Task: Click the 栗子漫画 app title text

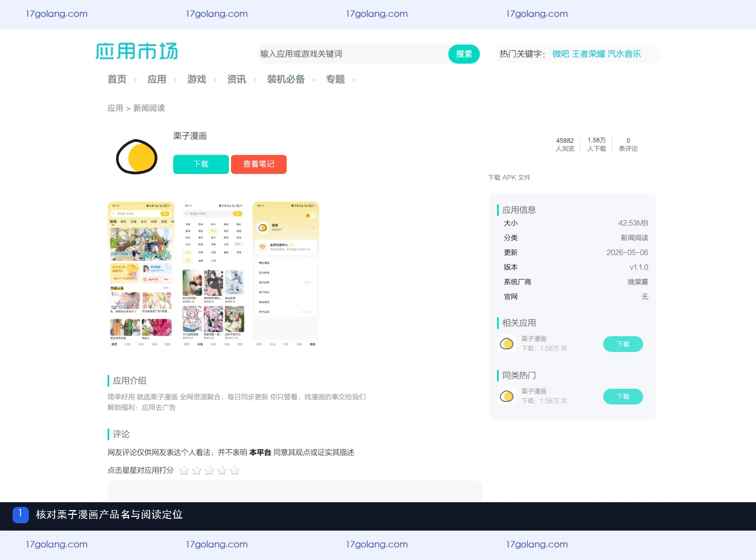Action: [190, 136]
